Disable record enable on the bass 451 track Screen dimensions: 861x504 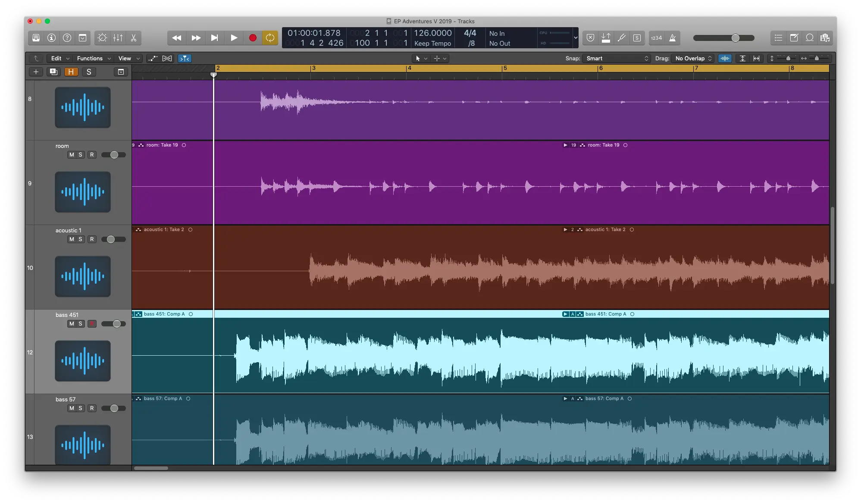click(x=92, y=324)
